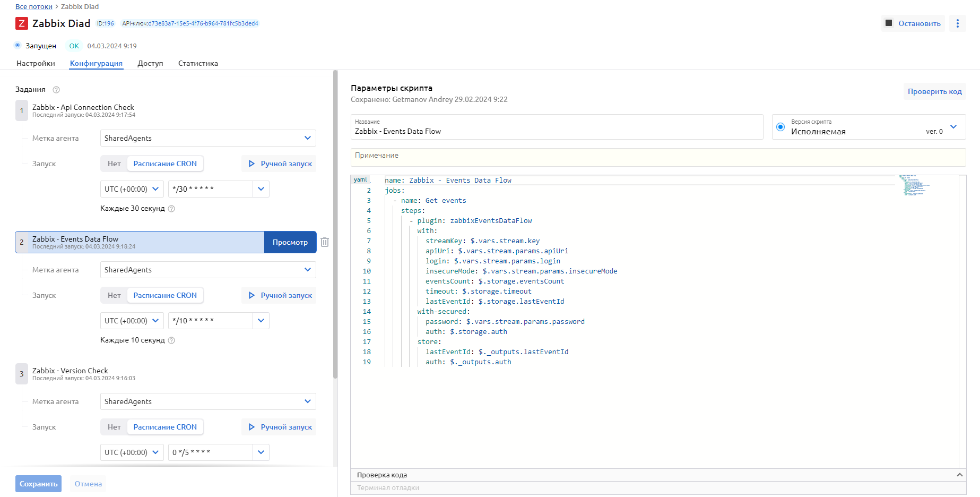Click help icon beside Каждые 10 секунд
Image resolution: width=980 pixels, height=497 pixels.
coord(171,340)
